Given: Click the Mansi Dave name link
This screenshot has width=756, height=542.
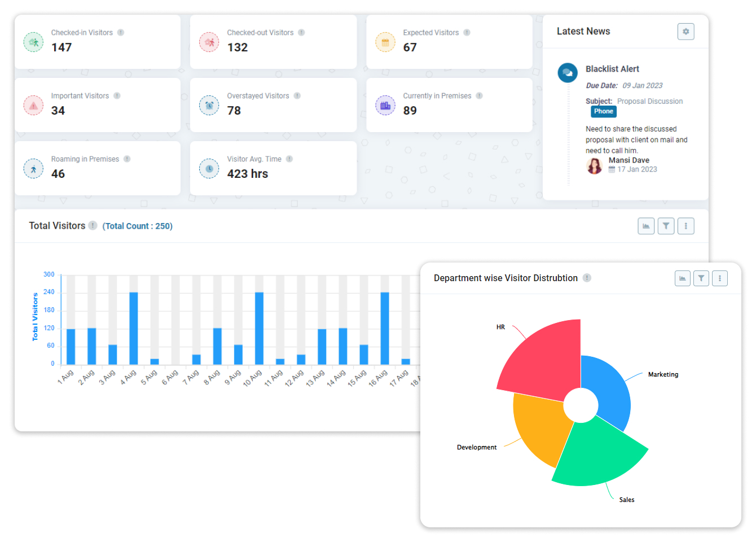Looking at the screenshot, I should pos(629,160).
